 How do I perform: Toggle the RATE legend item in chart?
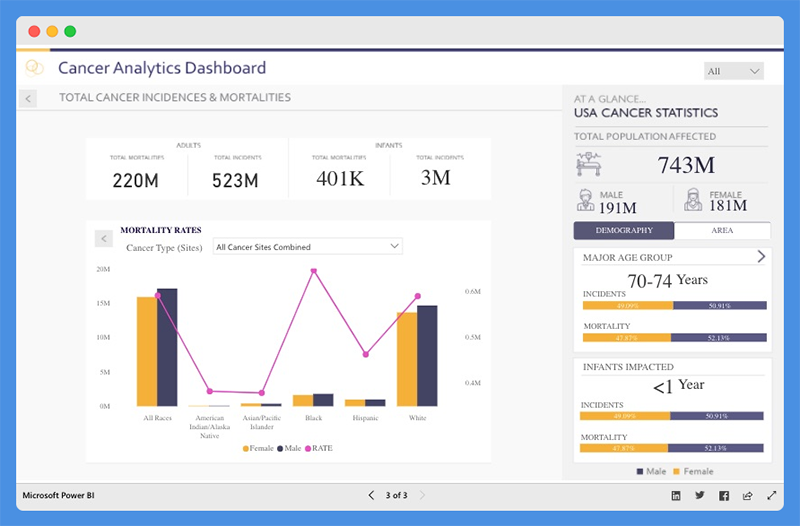coord(320,448)
